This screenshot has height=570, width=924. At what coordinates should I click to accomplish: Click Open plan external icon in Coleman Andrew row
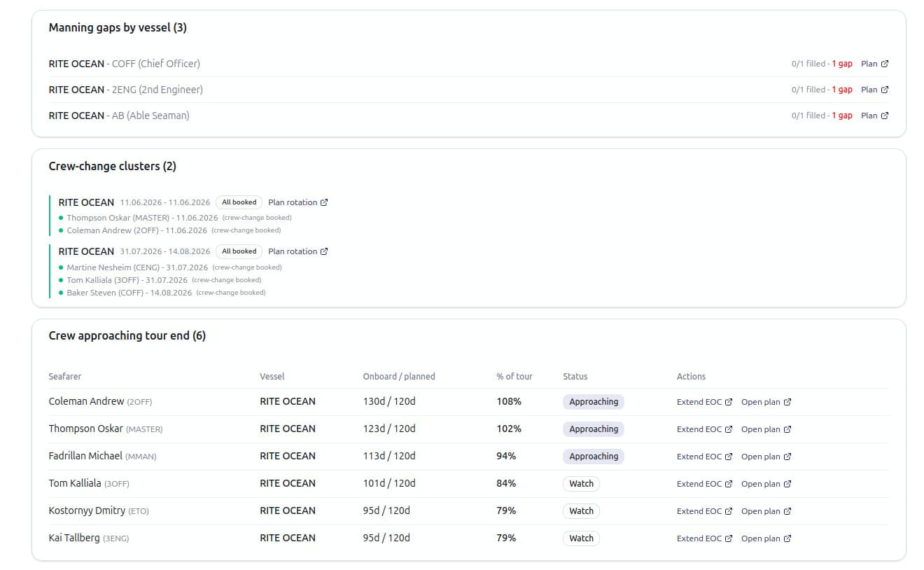[x=787, y=402]
